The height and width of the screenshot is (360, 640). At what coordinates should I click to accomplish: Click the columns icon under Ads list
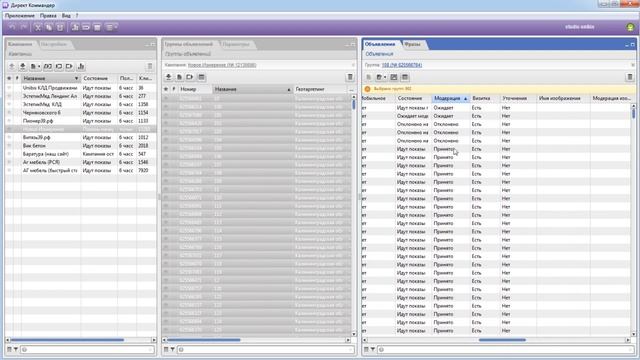coord(366,349)
